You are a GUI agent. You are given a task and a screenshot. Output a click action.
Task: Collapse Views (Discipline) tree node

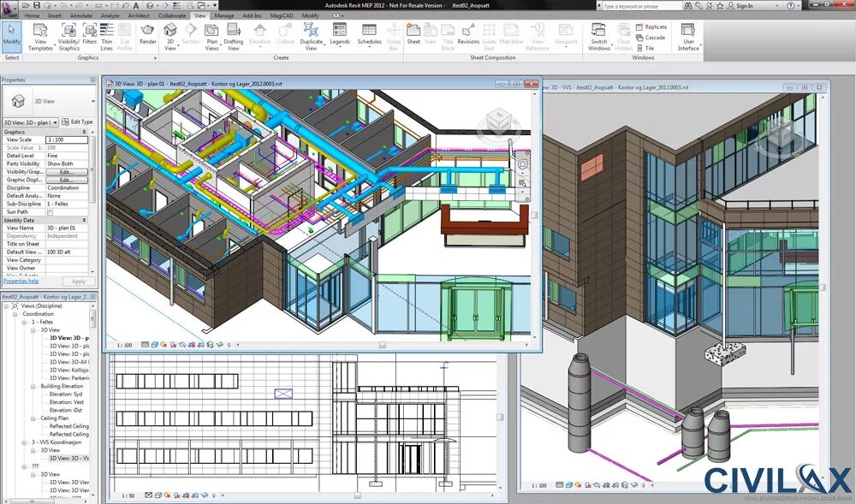tap(7, 306)
